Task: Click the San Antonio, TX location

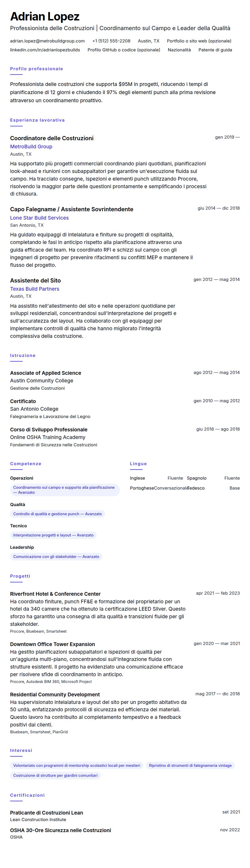Action: coord(27,225)
